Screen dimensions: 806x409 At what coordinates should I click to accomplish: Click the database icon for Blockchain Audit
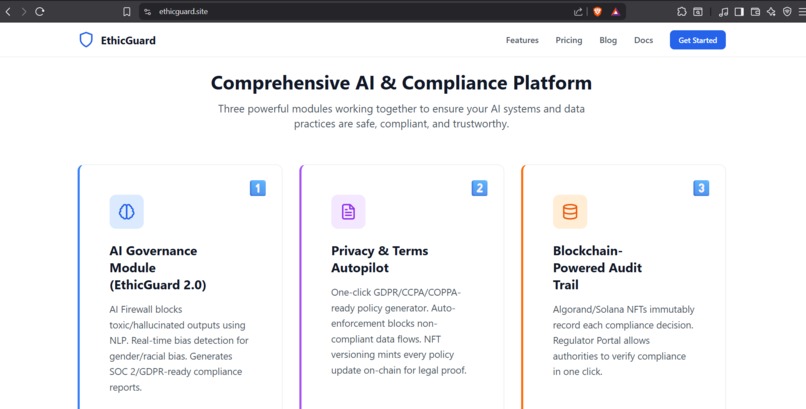pos(570,212)
